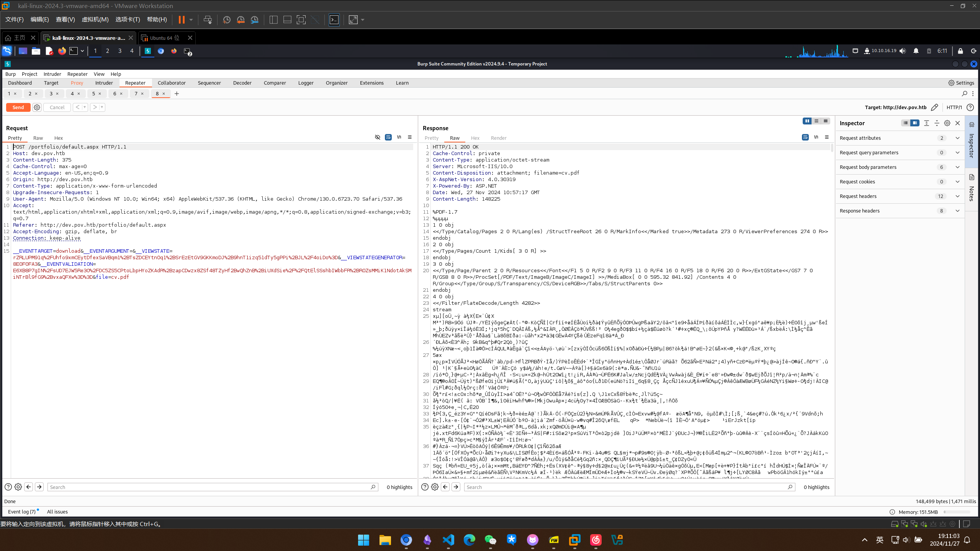The image size is (980, 551).
Task: Switch to side-by-side layout view
Action: point(807,121)
